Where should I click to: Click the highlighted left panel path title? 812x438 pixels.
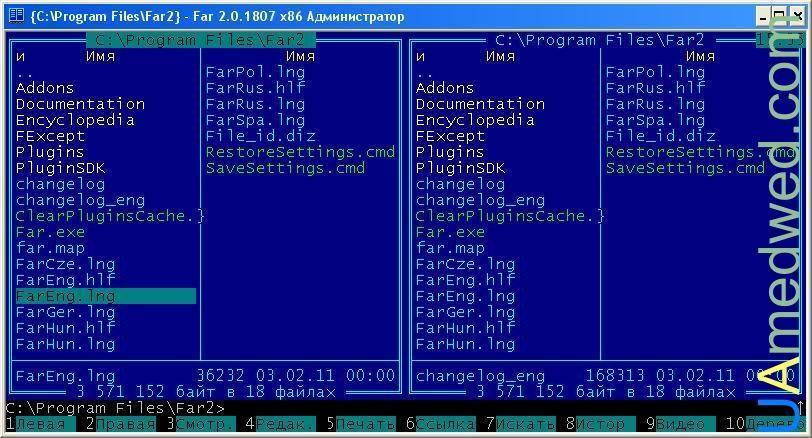pyautogui.click(x=200, y=40)
